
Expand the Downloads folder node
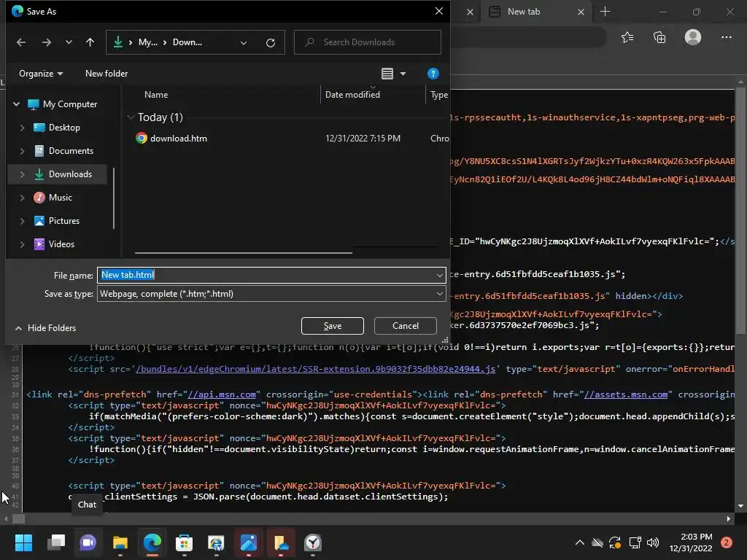click(23, 174)
